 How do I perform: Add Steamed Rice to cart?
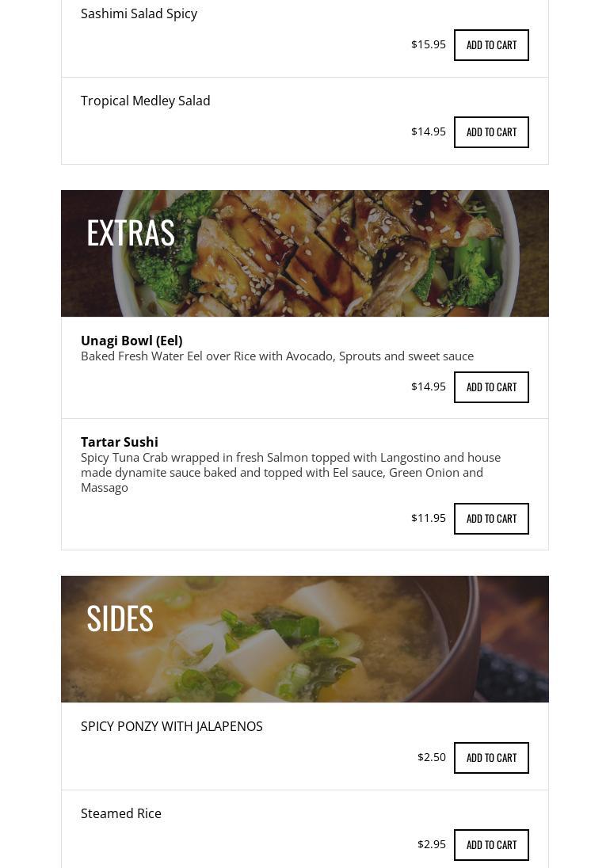pyautogui.click(x=491, y=844)
